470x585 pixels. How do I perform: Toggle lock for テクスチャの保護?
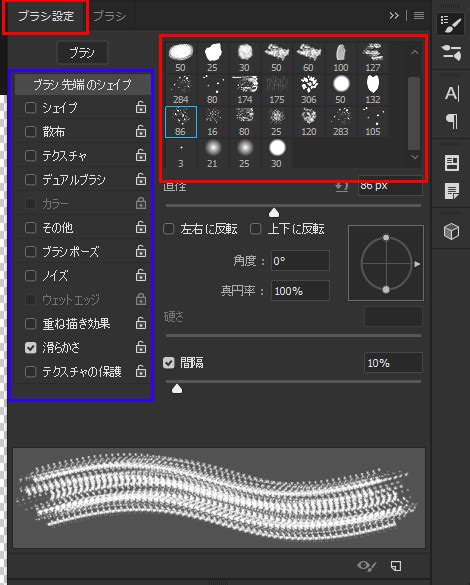coord(141,371)
